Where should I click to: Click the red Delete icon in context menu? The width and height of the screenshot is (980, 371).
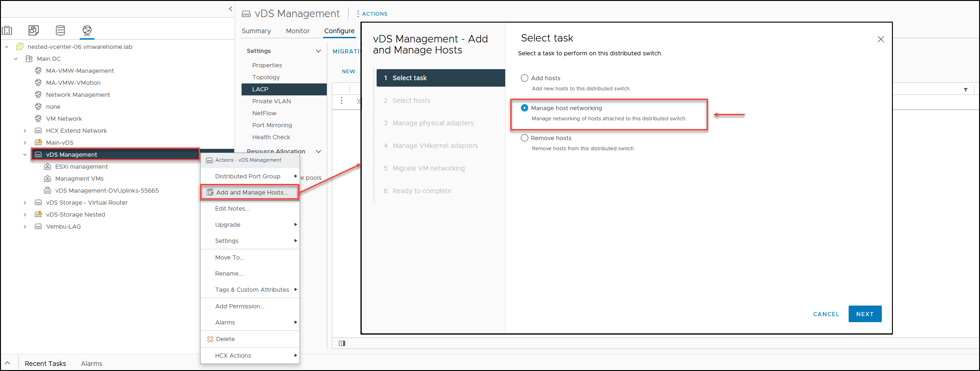[210, 339]
